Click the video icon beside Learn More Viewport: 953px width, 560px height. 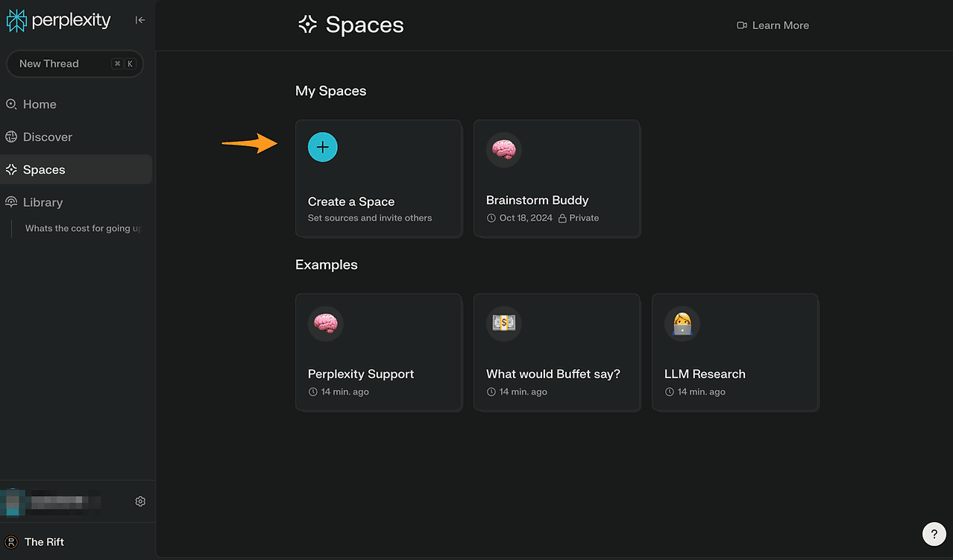coord(742,25)
